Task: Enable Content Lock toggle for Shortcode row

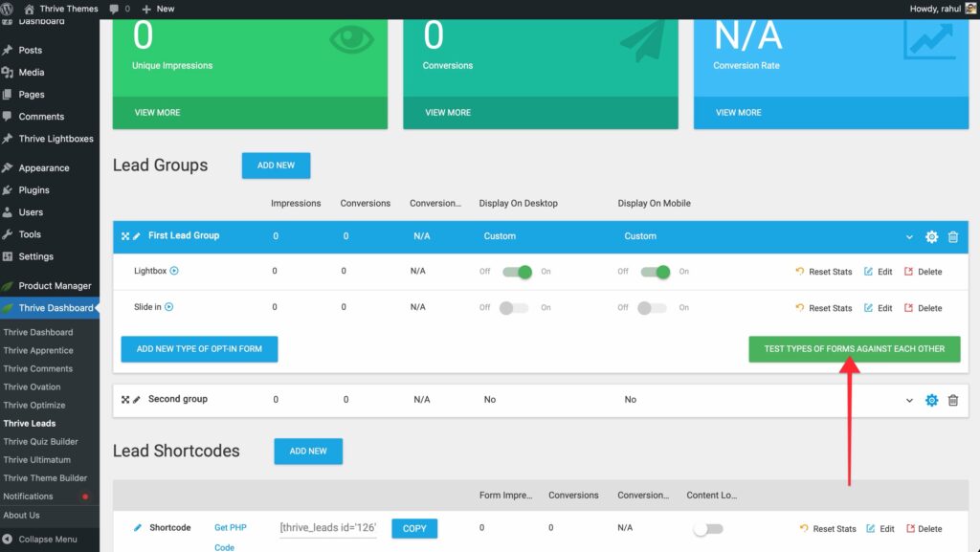Action: click(708, 528)
